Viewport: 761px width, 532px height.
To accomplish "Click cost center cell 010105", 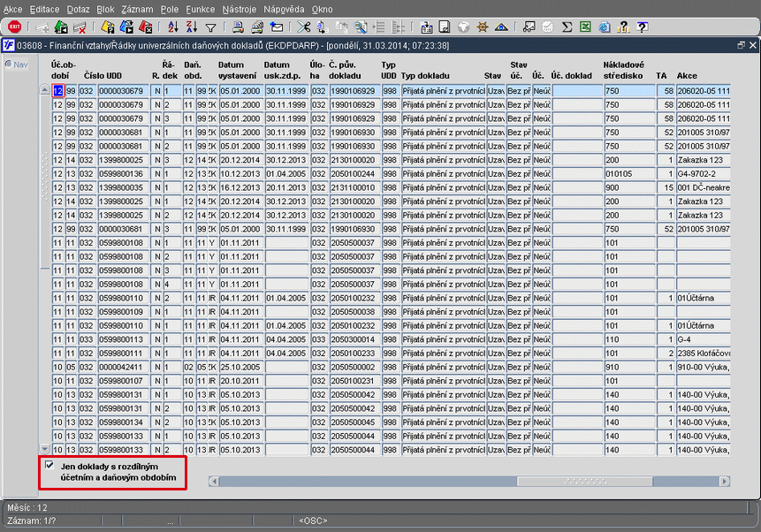I will 629,174.
